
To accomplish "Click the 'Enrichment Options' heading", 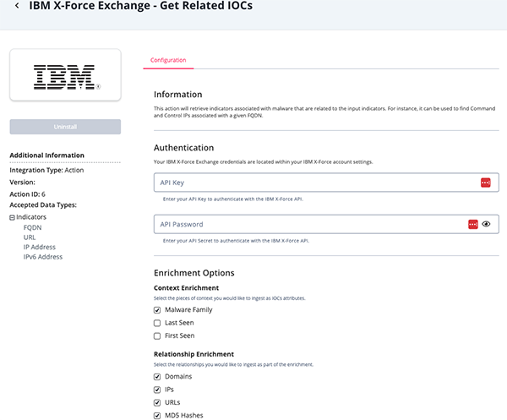I will click(194, 273).
